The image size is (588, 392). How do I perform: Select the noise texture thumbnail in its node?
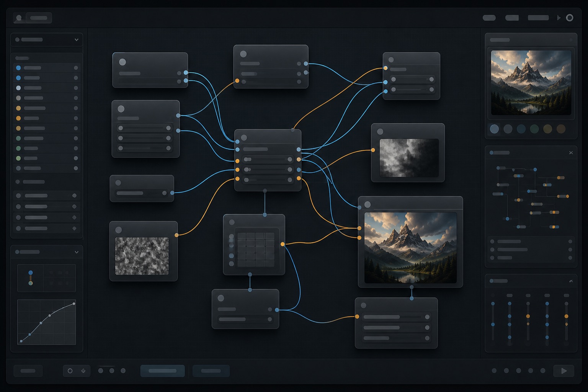coord(142,256)
